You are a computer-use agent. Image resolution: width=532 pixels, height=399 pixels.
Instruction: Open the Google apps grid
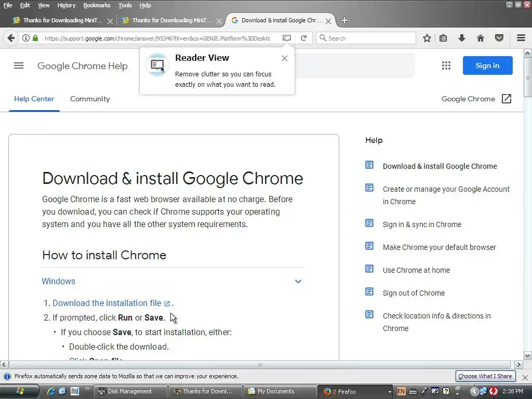coord(446,65)
